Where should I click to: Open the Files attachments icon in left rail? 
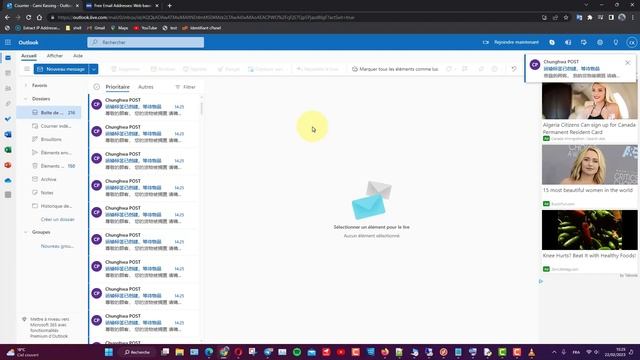[8, 104]
